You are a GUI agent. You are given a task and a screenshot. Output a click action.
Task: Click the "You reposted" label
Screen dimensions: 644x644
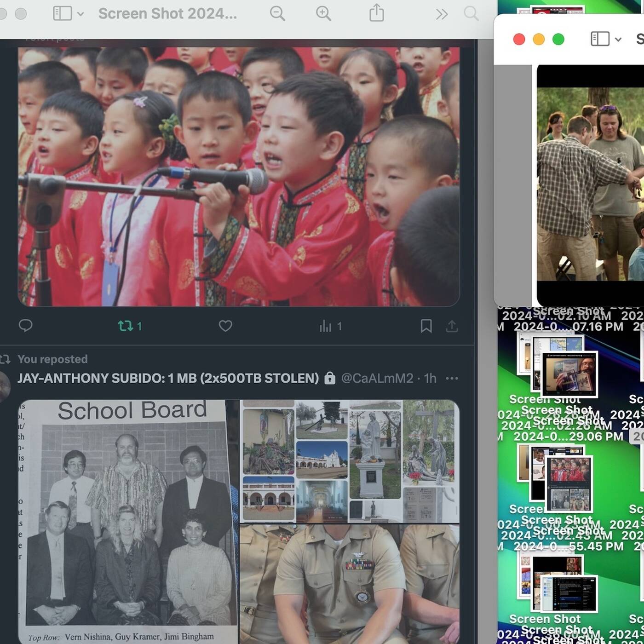(52, 359)
